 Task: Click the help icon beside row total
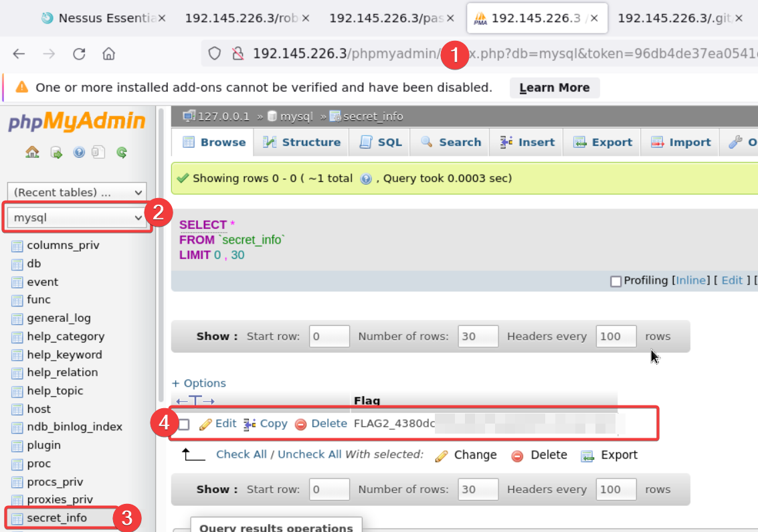pyautogui.click(x=366, y=179)
